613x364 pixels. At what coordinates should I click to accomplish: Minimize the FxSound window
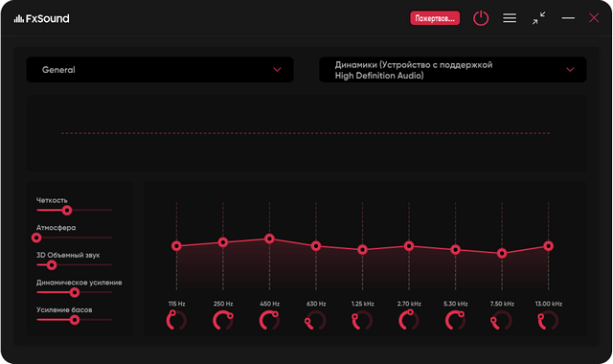tap(568, 18)
